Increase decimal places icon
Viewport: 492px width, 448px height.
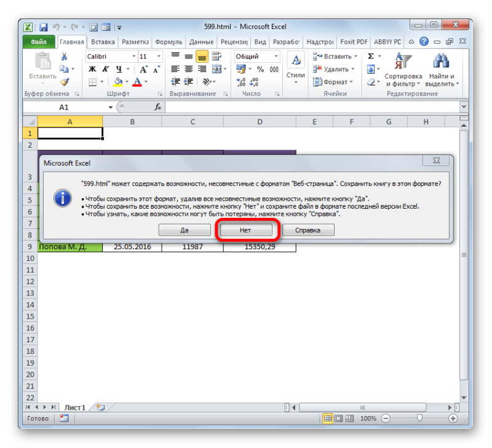241,82
